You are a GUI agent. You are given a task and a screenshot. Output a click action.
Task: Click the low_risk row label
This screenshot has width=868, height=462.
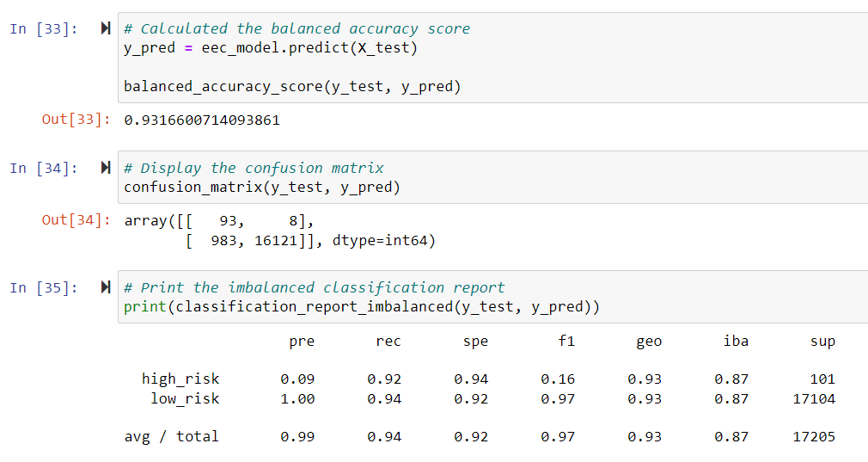click(x=185, y=399)
